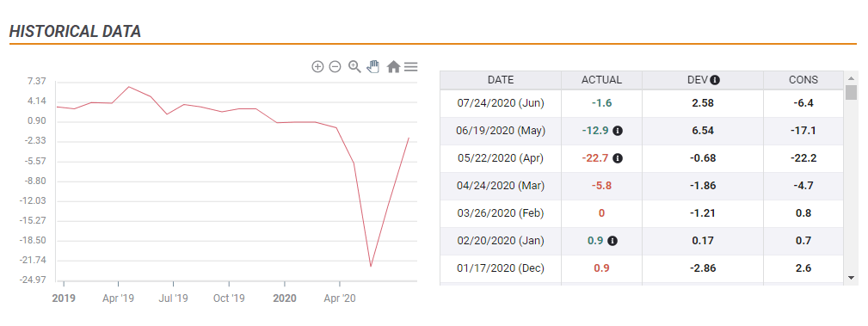Screen dimensions: 868x326
Task: Select the 03/26/2020 (Feb) row
Action: (642, 213)
